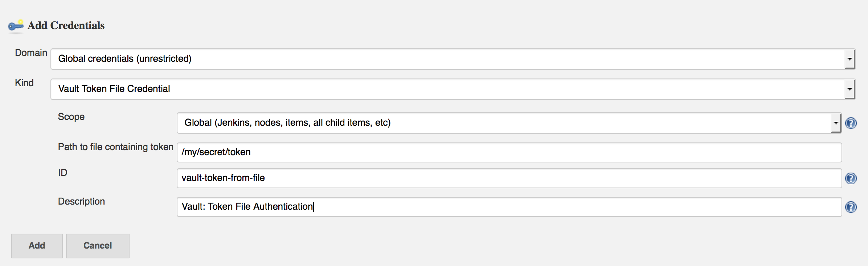This screenshot has width=868, height=266.
Task: Click the Scope field label
Action: [x=71, y=117]
